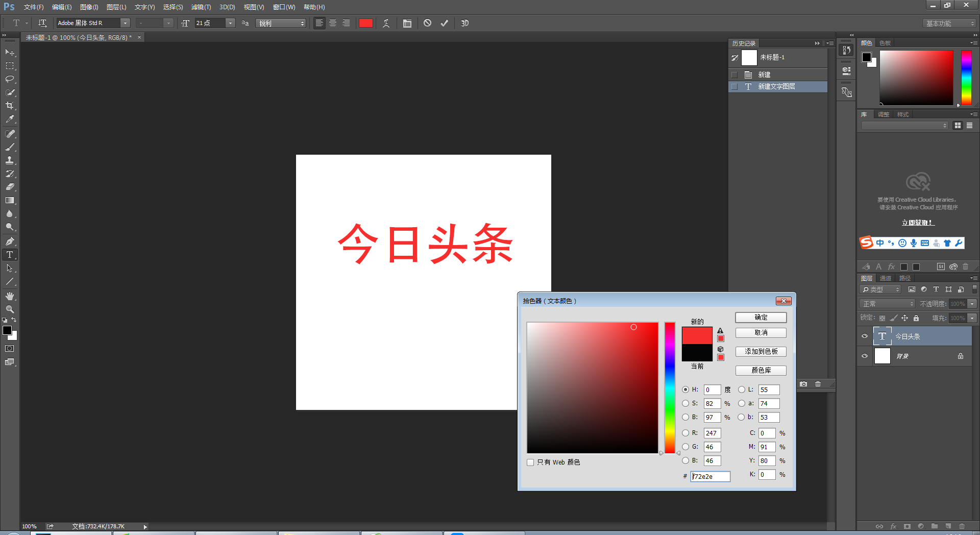Click the hue spectrum slider in color picker
Viewport: 980px width, 535px height.
tap(670, 387)
